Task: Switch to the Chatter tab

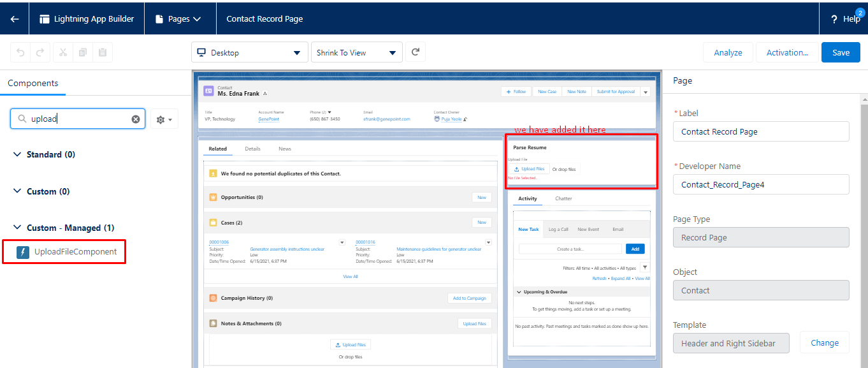Action: [x=563, y=198]
